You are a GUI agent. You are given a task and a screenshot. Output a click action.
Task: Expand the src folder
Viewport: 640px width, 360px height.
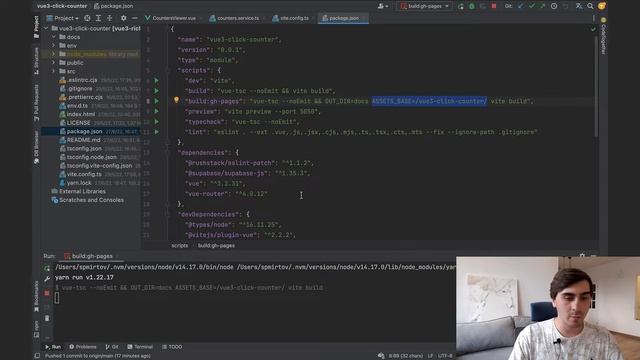coord(53,71)
